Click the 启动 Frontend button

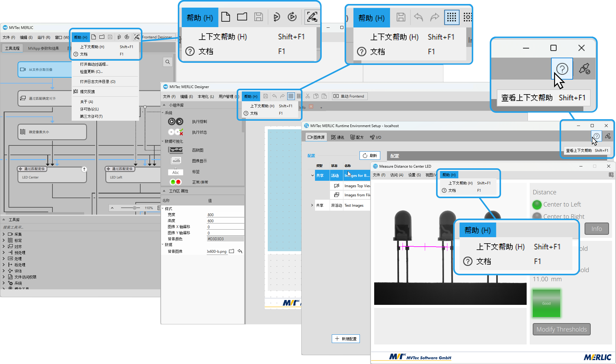[x=349, y=96]
